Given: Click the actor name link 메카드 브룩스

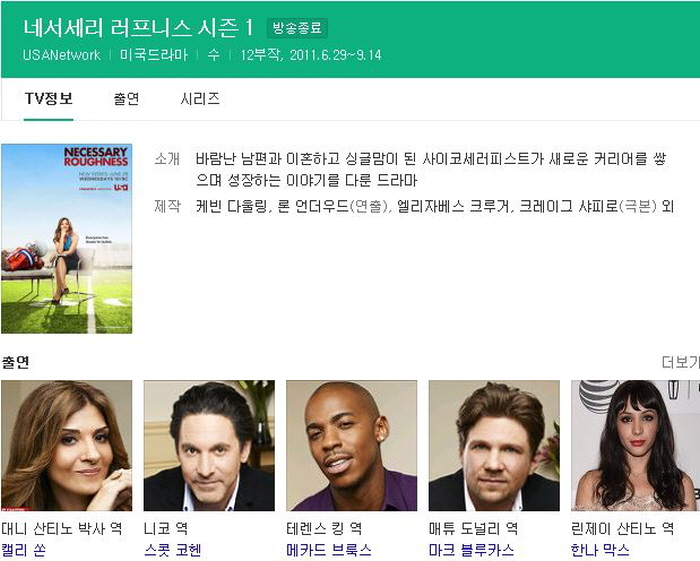Looking at the screenshot, I should (329, 550).
